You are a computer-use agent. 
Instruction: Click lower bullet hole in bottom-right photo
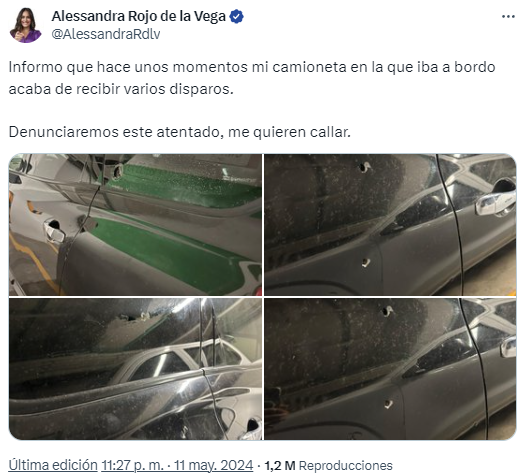pos(388,404)
